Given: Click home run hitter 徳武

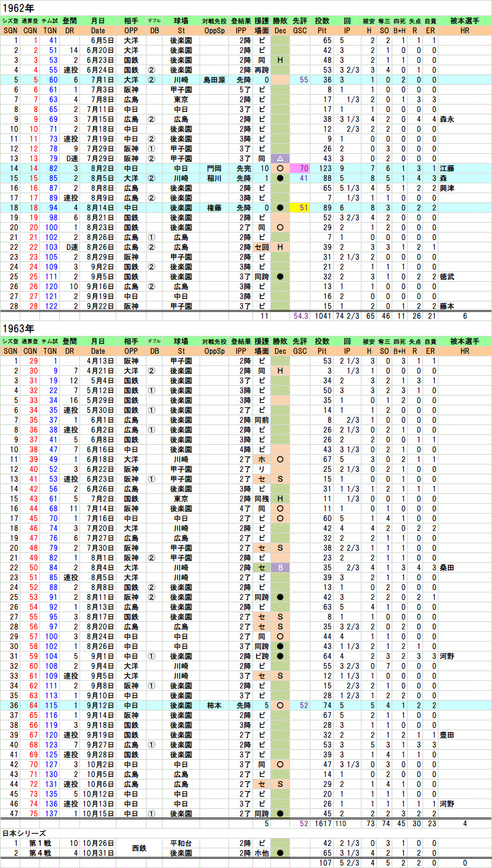Looking at the screenshot, I should point(448,276).
